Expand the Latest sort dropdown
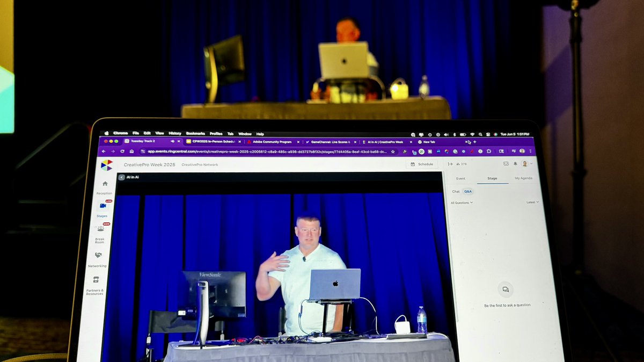The height and width of the screenshot is (362, 644). click(533, 202)
